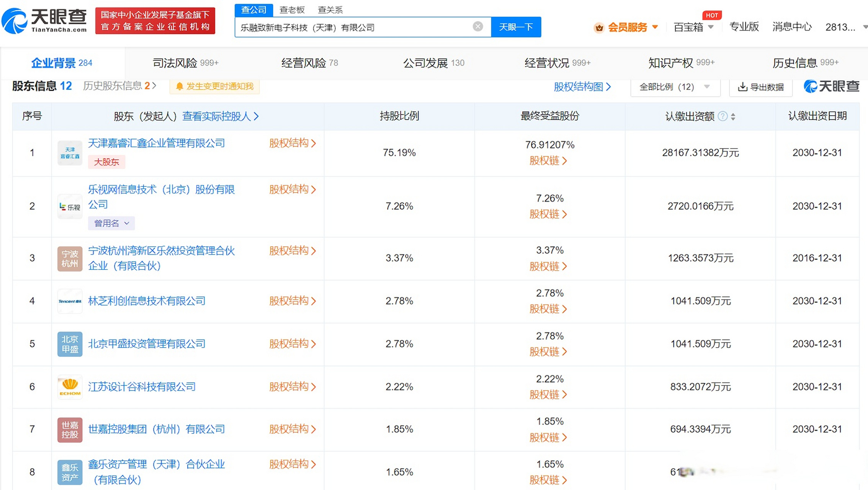868x490 pixels.
Task: Open 股权链 under 3.37%
Action: [548, 266]
